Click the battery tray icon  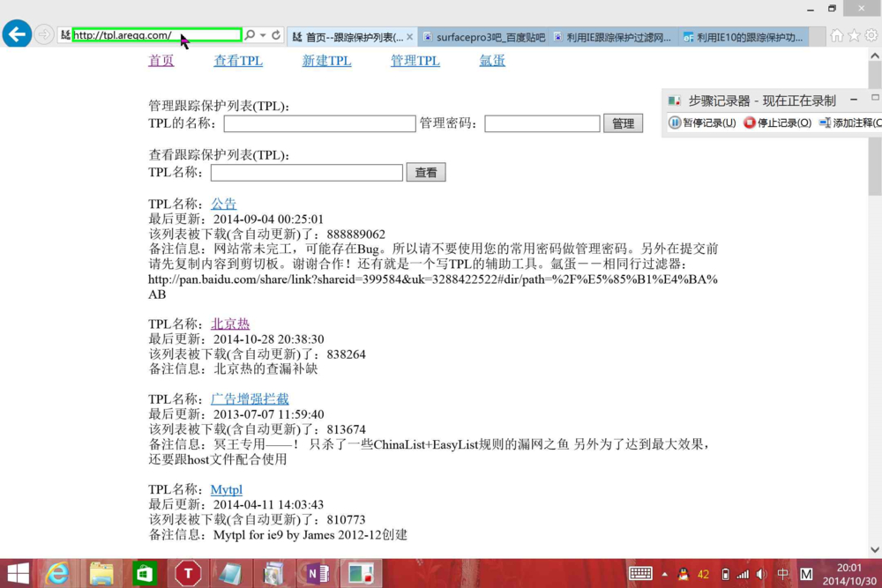pos(725,574)
